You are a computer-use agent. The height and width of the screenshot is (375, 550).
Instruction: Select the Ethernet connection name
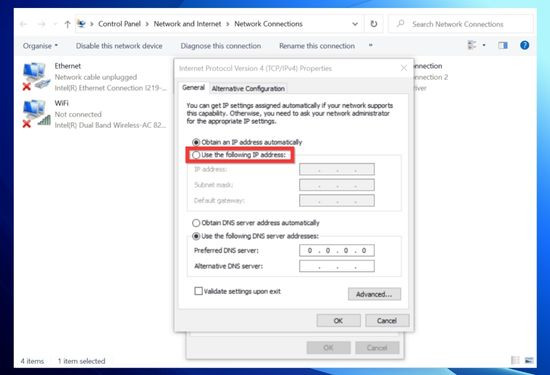pos(68,66)
